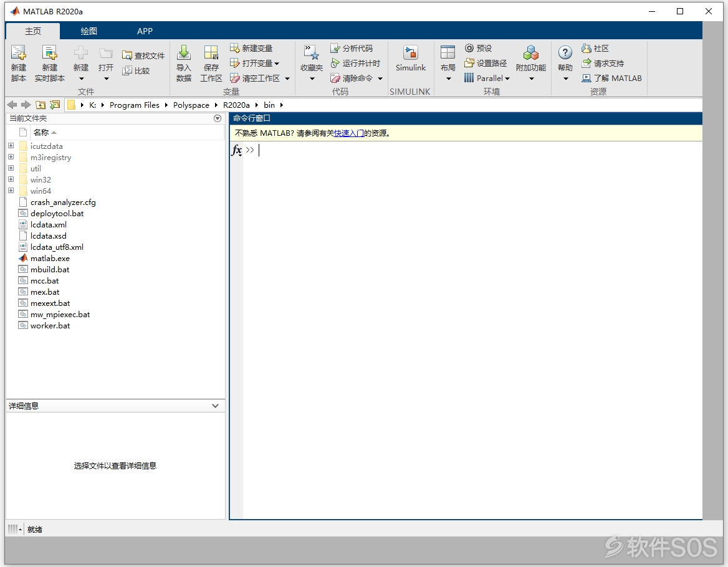The height and width of the screenshot is (567, 728).
Task: Expand the win64 folder
Action: [11, 190]
